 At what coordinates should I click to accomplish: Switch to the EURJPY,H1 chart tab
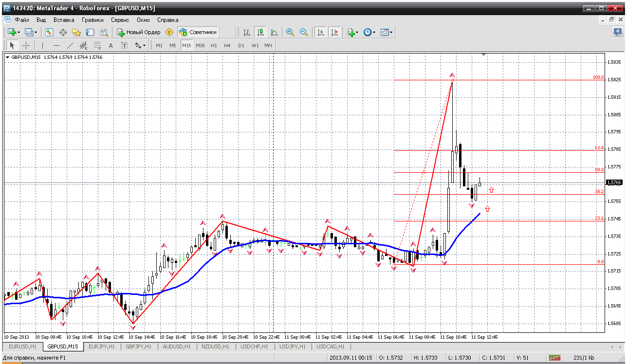coord(101,346)
